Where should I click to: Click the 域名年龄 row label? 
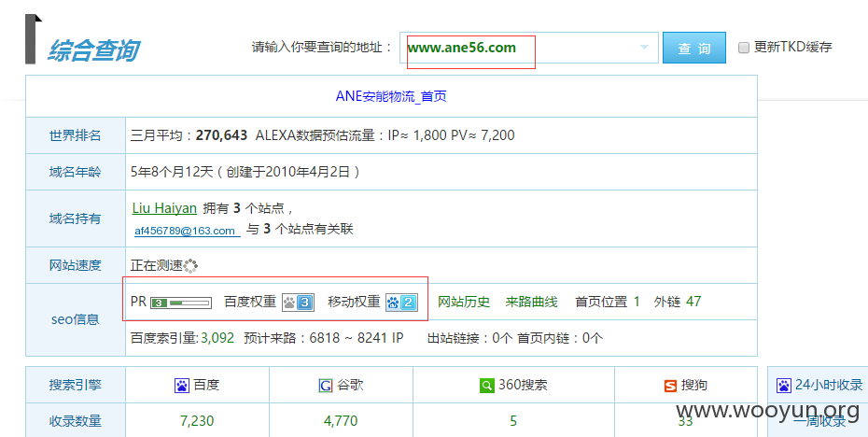pos(76,172)
